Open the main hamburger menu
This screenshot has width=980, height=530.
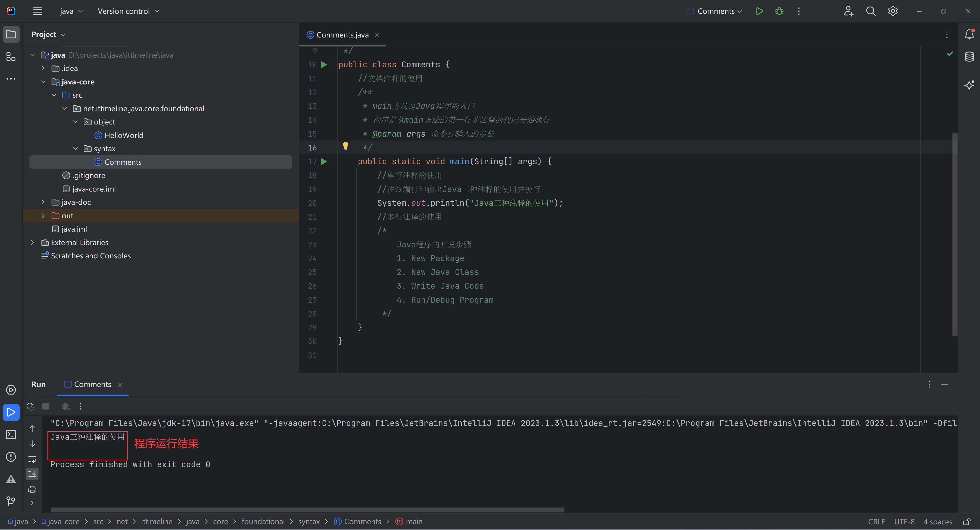37,11
